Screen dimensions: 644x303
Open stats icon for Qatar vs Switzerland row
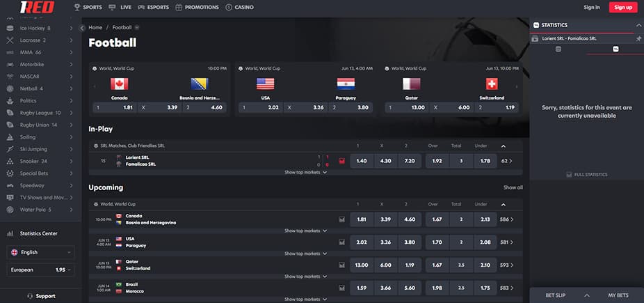tap(341, 265)
